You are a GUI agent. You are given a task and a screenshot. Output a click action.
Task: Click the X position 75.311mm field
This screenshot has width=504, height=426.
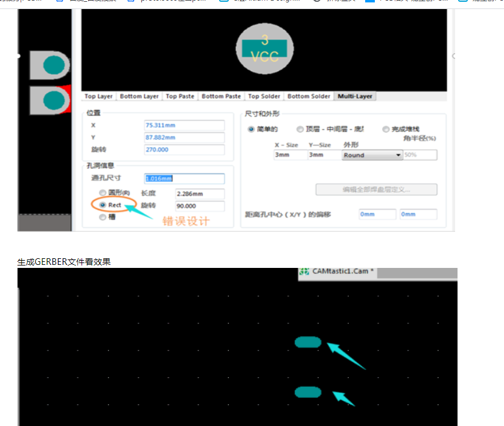coord(184,125)
